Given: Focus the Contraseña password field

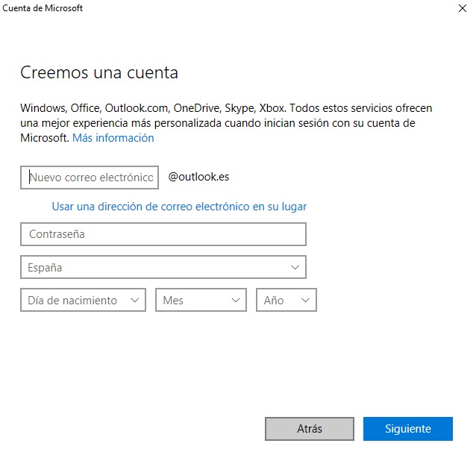Looking at the screenshot, I should tap(163, 234).
